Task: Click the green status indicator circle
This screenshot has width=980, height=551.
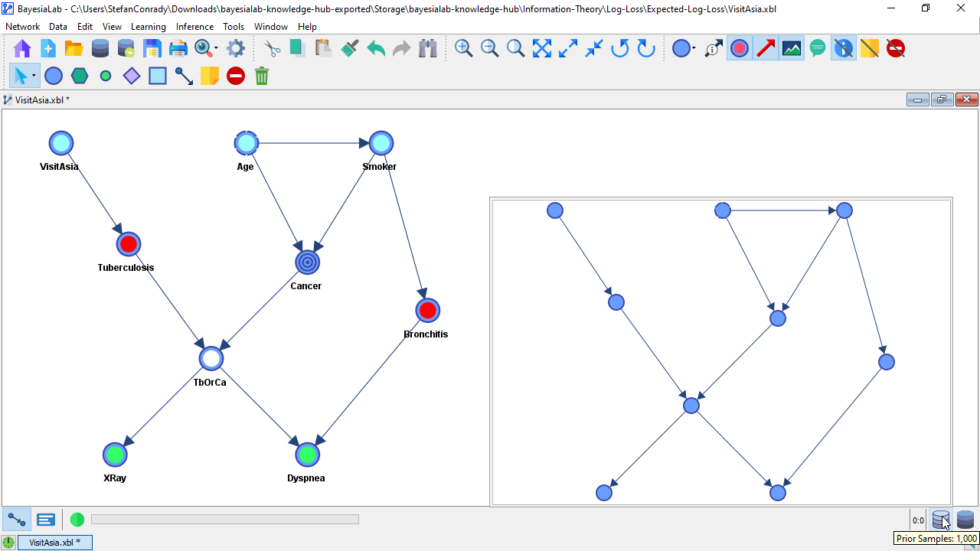Action: (77, 520)
